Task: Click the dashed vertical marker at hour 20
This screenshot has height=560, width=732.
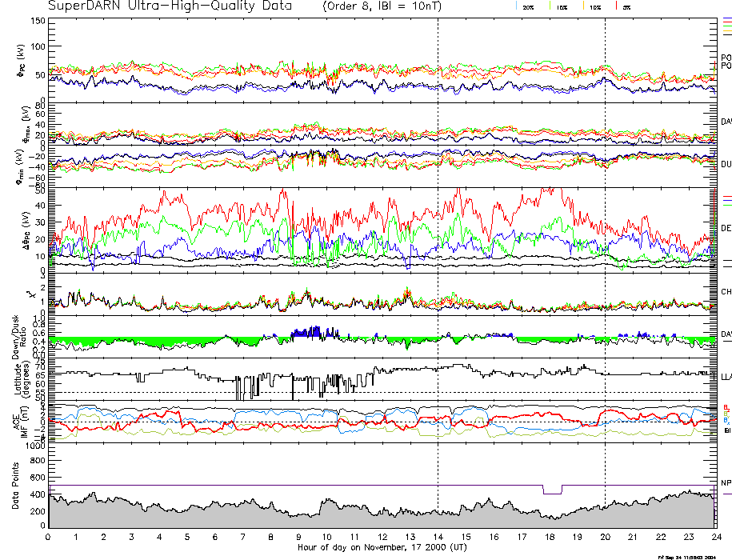Action: point(605,240)
